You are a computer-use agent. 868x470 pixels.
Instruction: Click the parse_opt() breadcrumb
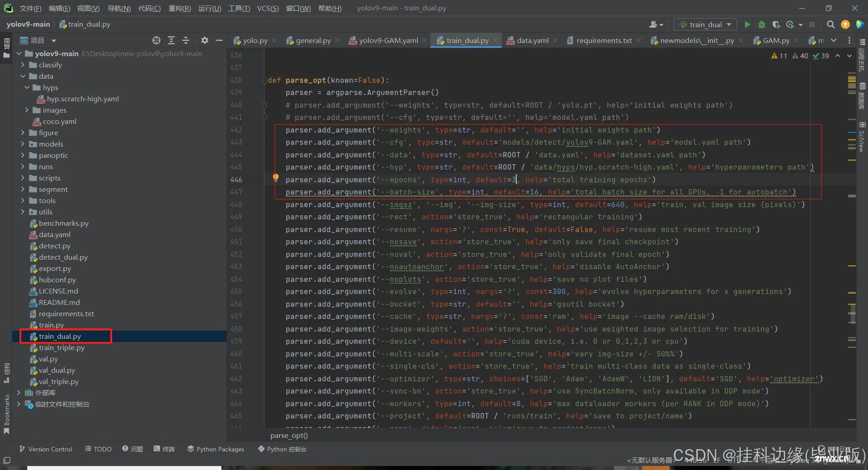pos(289,435)
